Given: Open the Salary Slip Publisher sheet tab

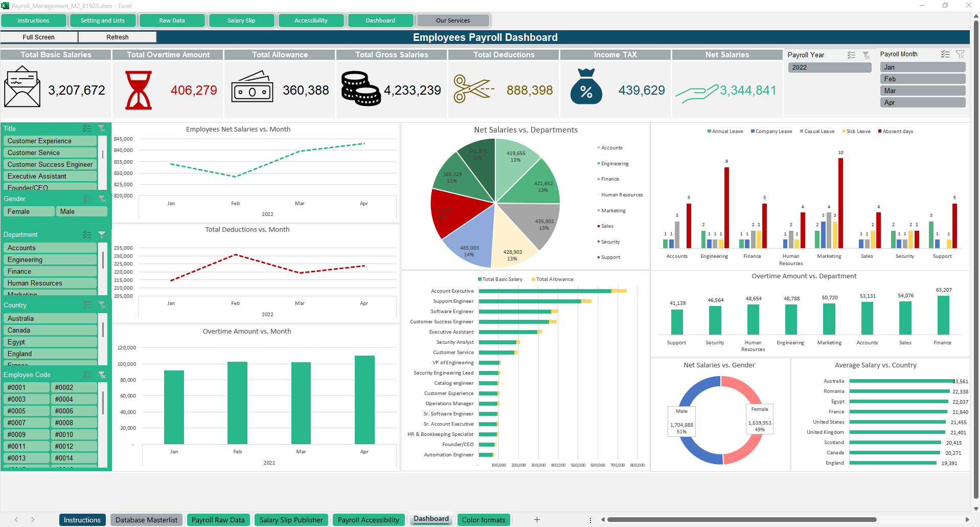Looking at the screenshot, I should [x=291, y=520].
